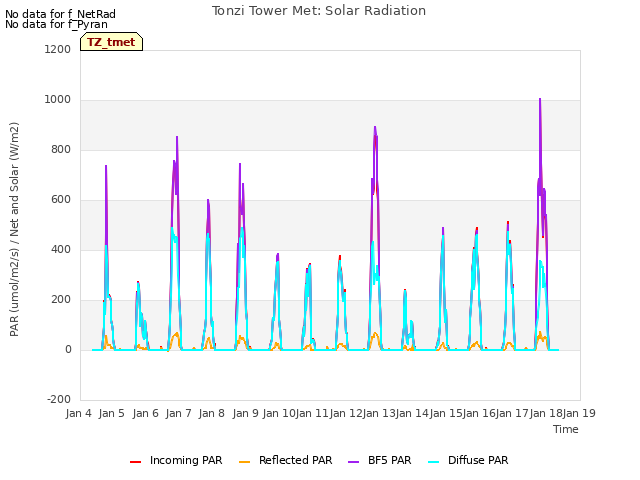
Task: Click the red Incoming PAR legend swatch
Action: tap(136, 462)
